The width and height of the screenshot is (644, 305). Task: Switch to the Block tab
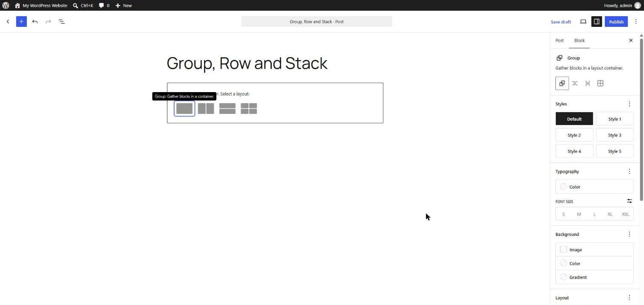pos(579,41)
